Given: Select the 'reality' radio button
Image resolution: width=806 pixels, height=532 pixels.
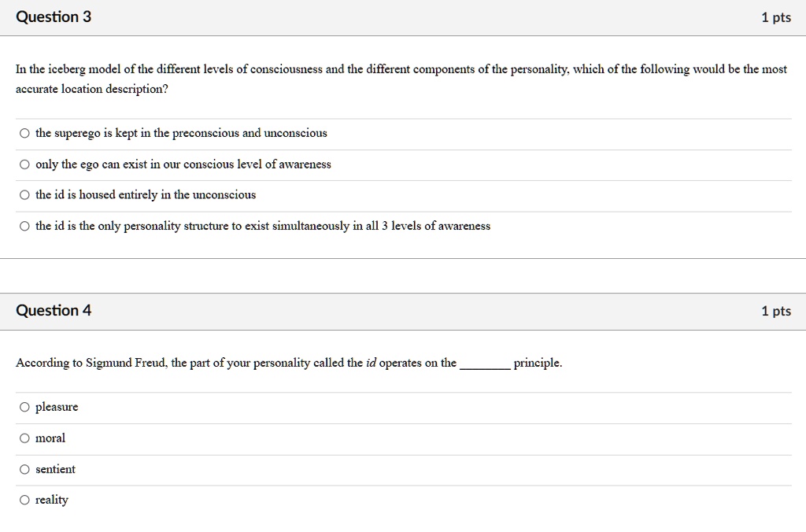Looking at the screenshot, I should (24, 501).
